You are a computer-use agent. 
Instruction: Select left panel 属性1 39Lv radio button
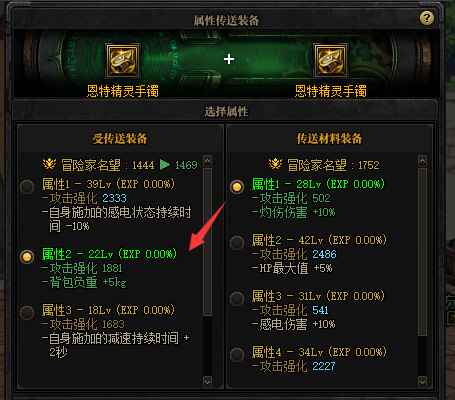coord(27,186)
